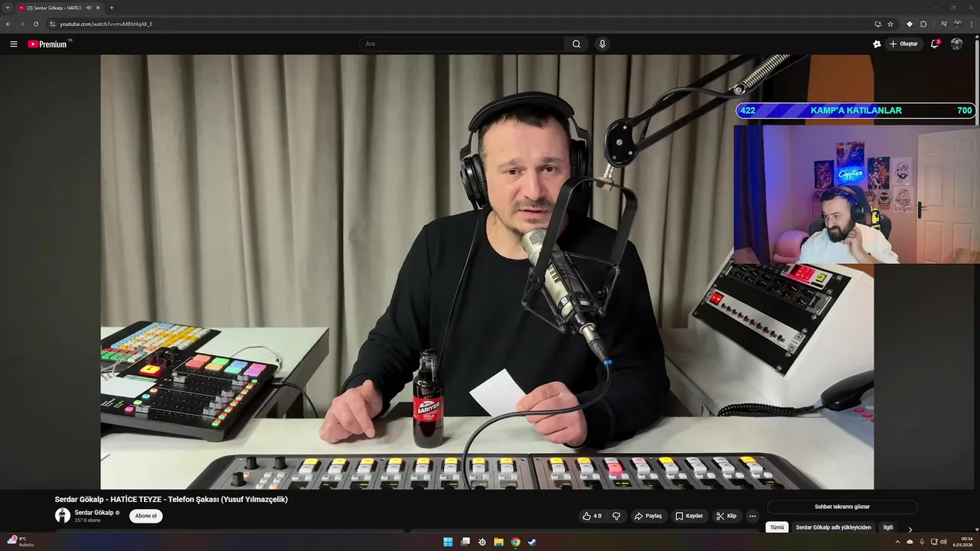
Task: Open Serdar Gökalp channel name link
Action: (x=94, y=512)
